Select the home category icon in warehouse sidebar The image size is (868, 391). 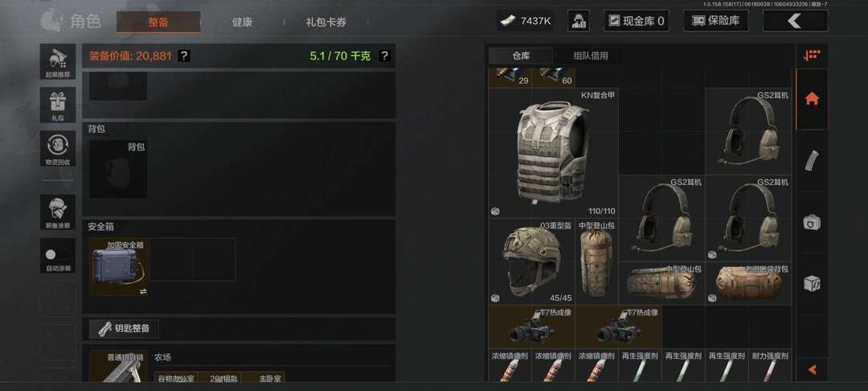pyautogui.click(x=812, y=99)
